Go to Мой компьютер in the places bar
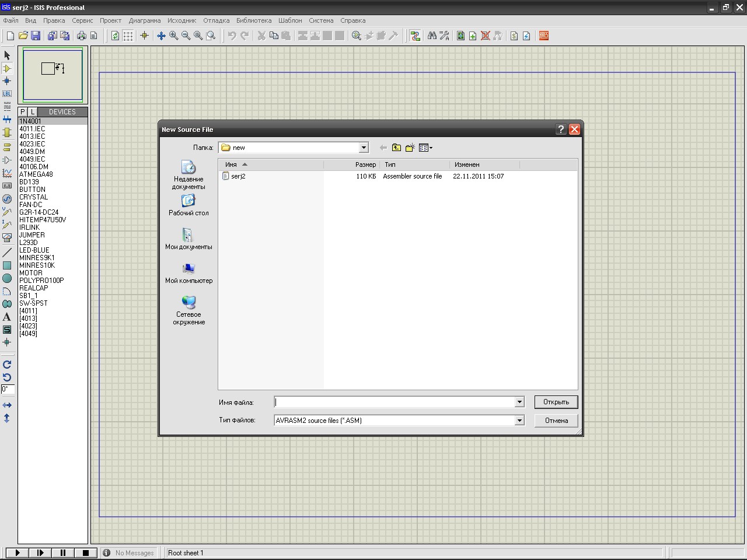747x560 pixels. (189, 273)
